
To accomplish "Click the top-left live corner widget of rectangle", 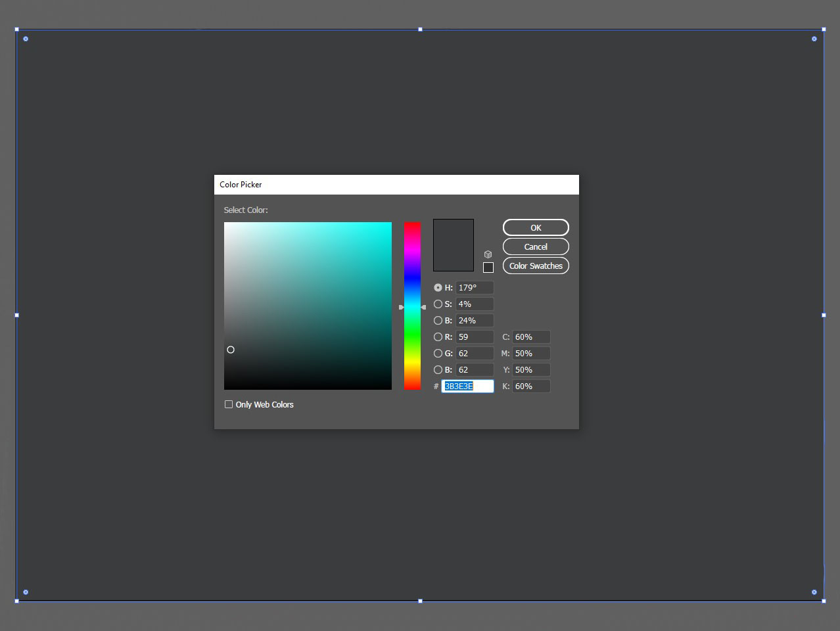I will coord(26,39).
